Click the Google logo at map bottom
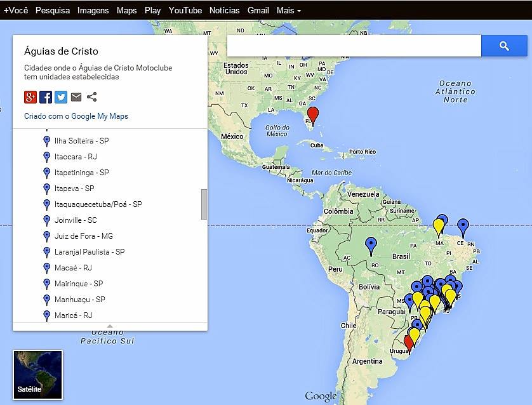Viewport: 532px width, 405px height. [321, 396]
